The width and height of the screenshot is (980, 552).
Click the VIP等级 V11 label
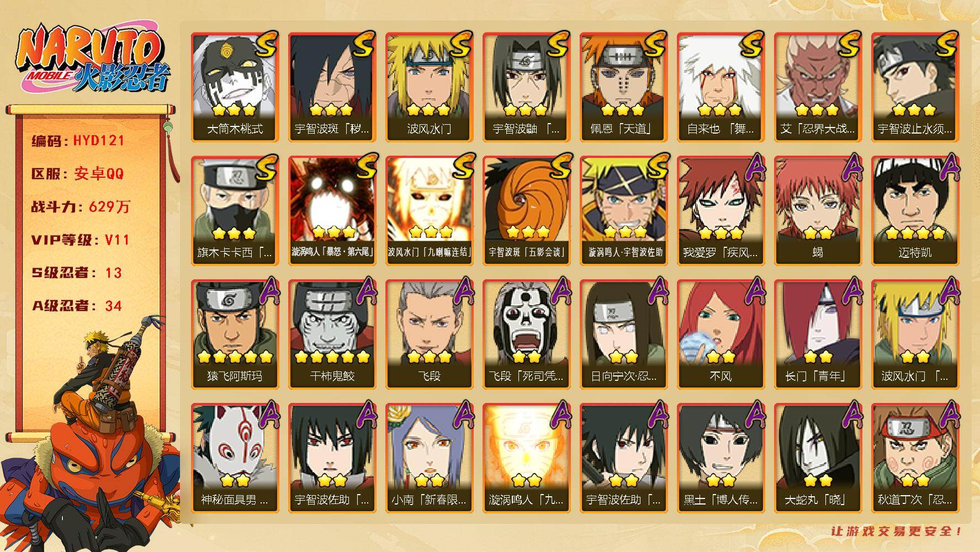pos(80,240)
